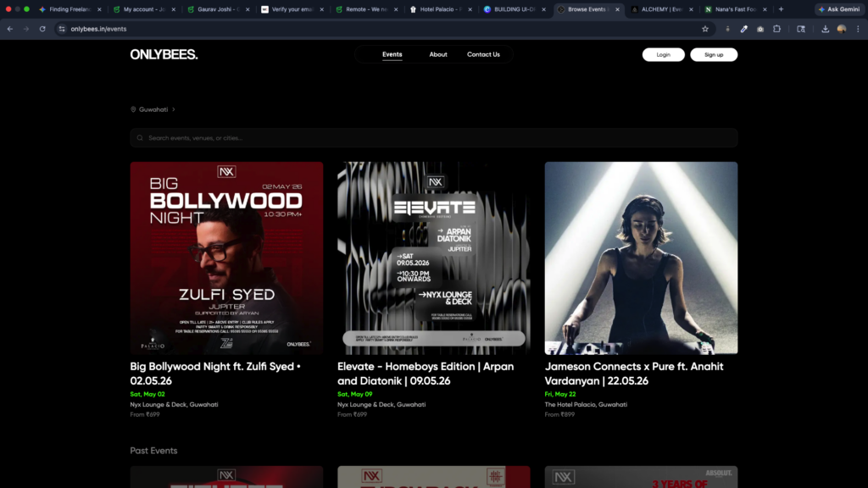Click the Ask Gemini button
The width and height of the screenshot is (868, 488).
(839, 8)
